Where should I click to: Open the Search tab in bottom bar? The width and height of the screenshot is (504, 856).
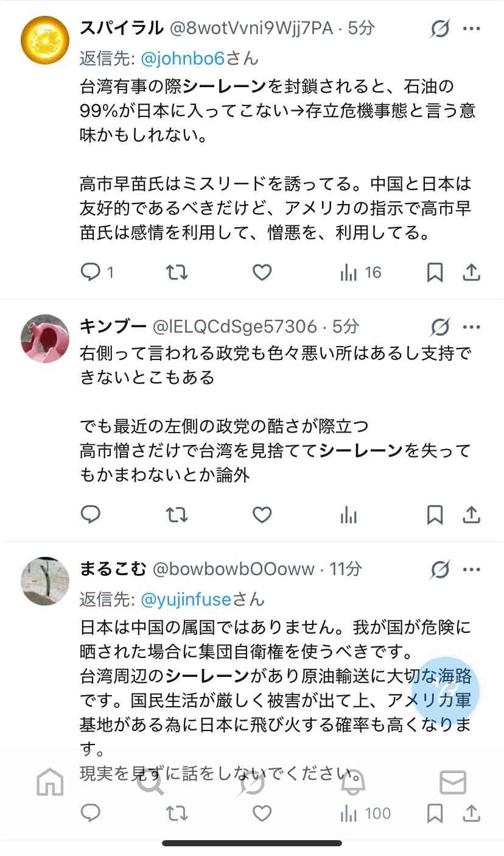150,782
